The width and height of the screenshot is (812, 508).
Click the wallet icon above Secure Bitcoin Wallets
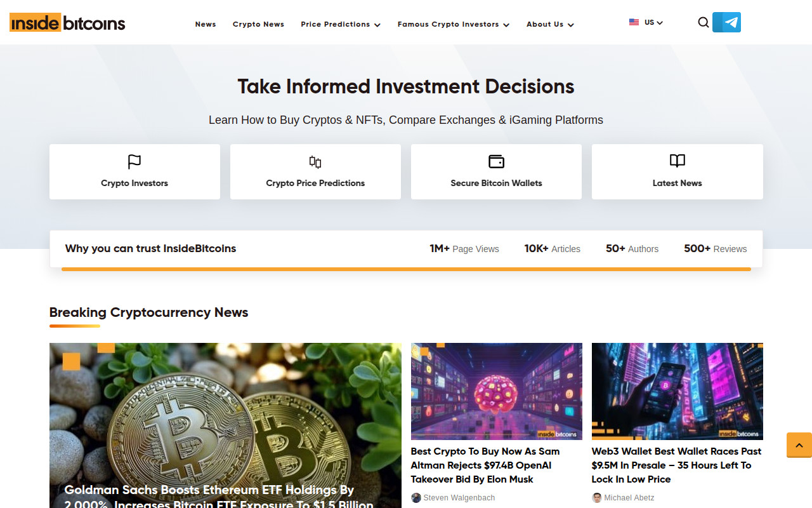pyautogui.click(x=496, y=161)
